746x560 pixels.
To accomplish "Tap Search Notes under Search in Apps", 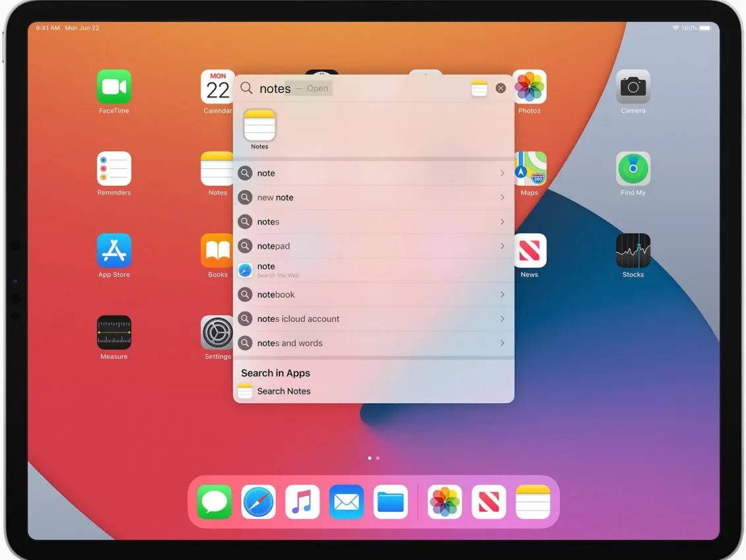I will 374,391.
